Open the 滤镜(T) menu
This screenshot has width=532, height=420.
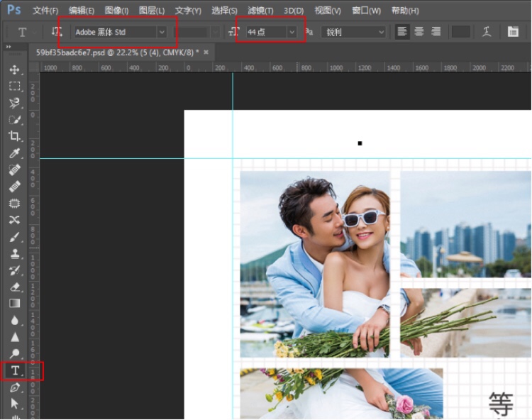[260, 11]
